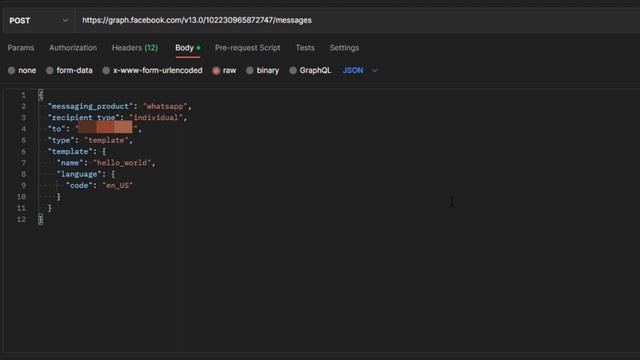Viewport: 640px width, 360px height.
Task: Open the Pre-request Script tab
Action: (248, 48)
